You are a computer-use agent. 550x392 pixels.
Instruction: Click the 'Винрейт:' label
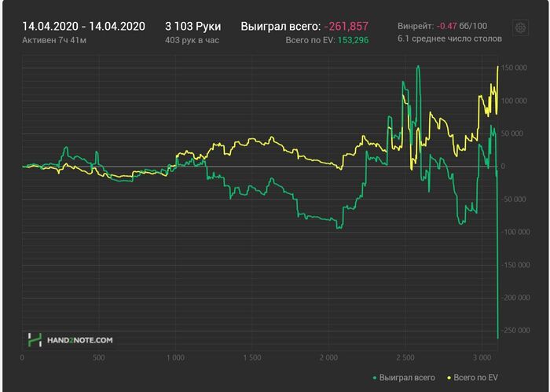(x=416, y=26)
